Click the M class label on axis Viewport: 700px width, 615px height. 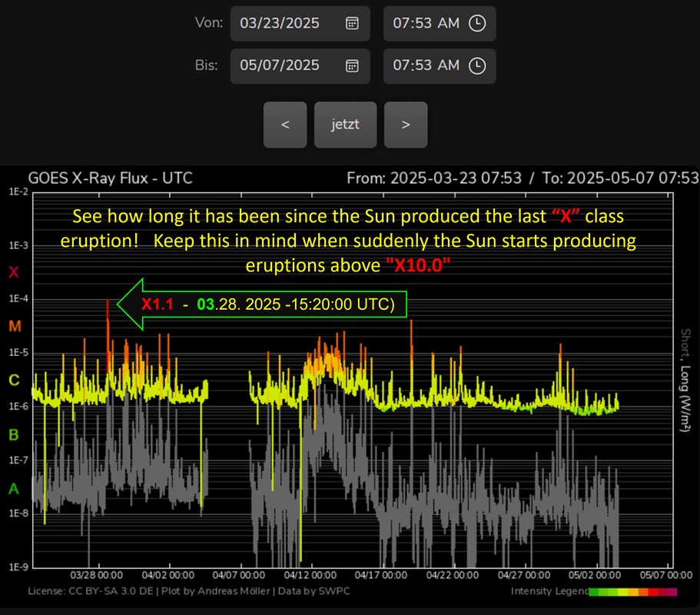pyautogui.click(x=15, y=327)
